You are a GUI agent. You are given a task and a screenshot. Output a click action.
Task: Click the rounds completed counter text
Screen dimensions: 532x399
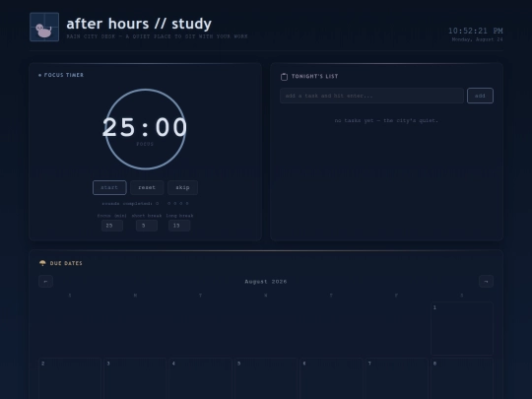130,204
